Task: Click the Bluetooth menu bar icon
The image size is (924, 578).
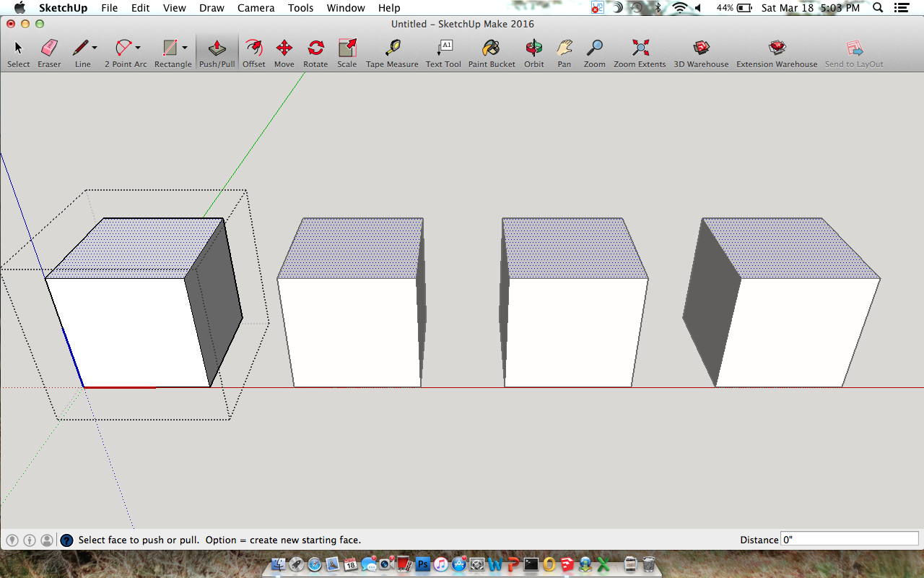Action: click(658, 8)
